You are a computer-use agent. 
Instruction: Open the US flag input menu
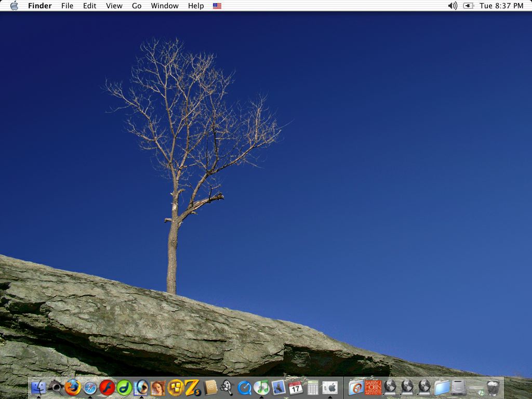click(217, 6)
